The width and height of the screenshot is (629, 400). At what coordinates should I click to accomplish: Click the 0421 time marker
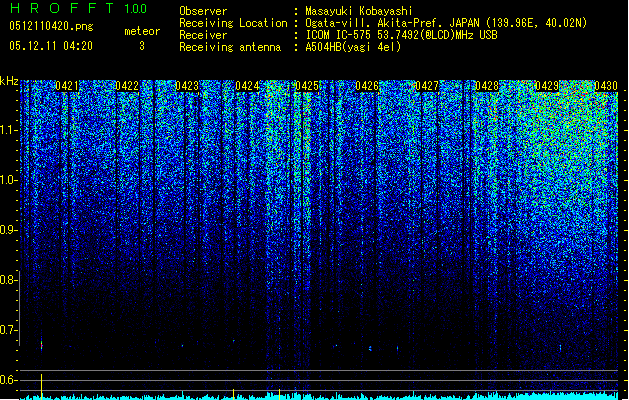pos(67,86)
